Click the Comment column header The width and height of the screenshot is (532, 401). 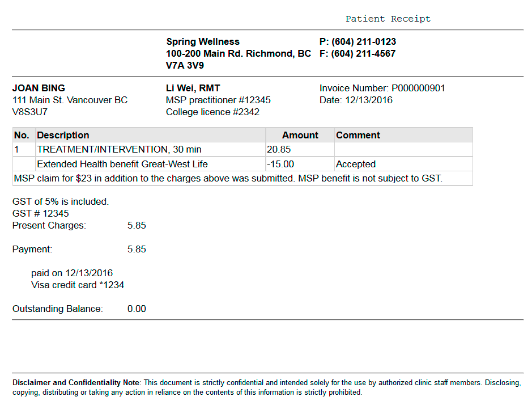358,135
